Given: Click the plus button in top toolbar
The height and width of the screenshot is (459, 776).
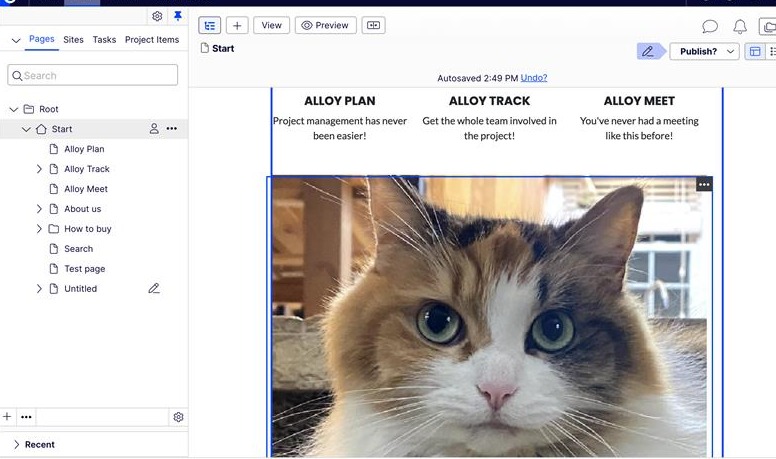Looking at the screenshot, I should click(x=237, y=26).
